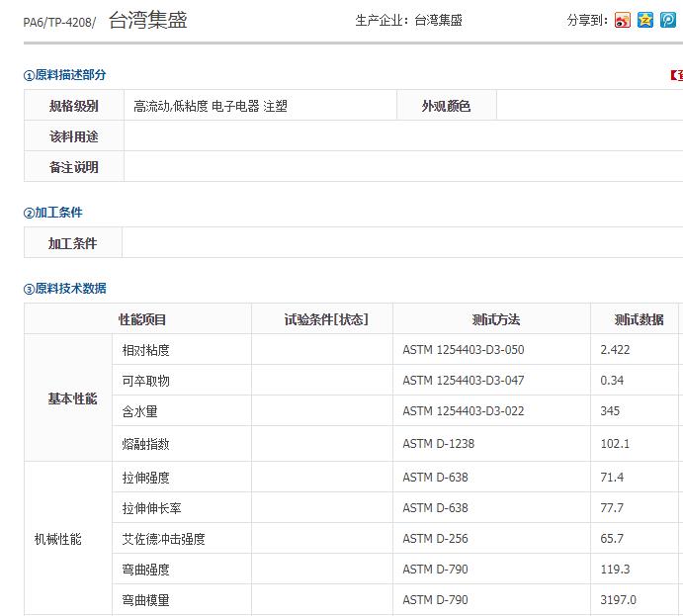
Task: Click the PA6/TP-4208/ model text
Action: (x=59, y=22)
